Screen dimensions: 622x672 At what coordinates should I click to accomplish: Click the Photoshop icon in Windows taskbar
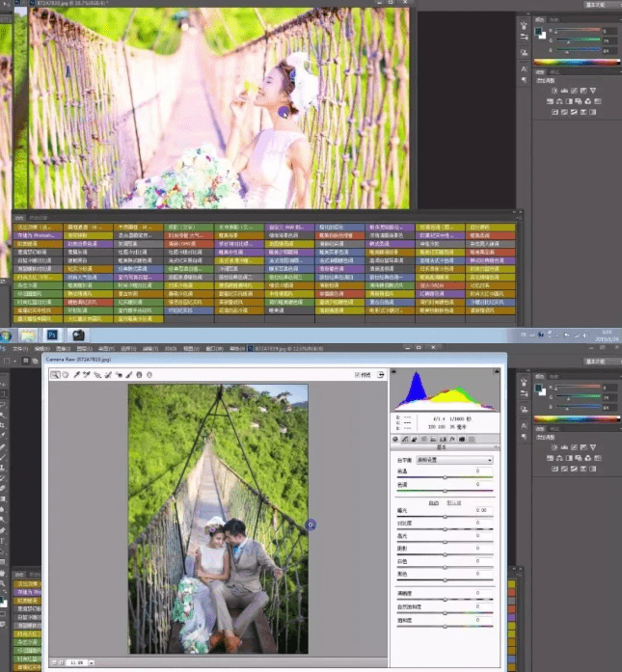coord(54,334)
